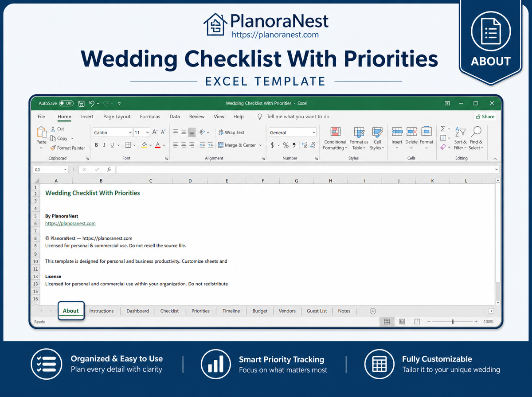Click the Increase Indent icon
Viewport: 532px width, 397px height.
coord(210,145)
